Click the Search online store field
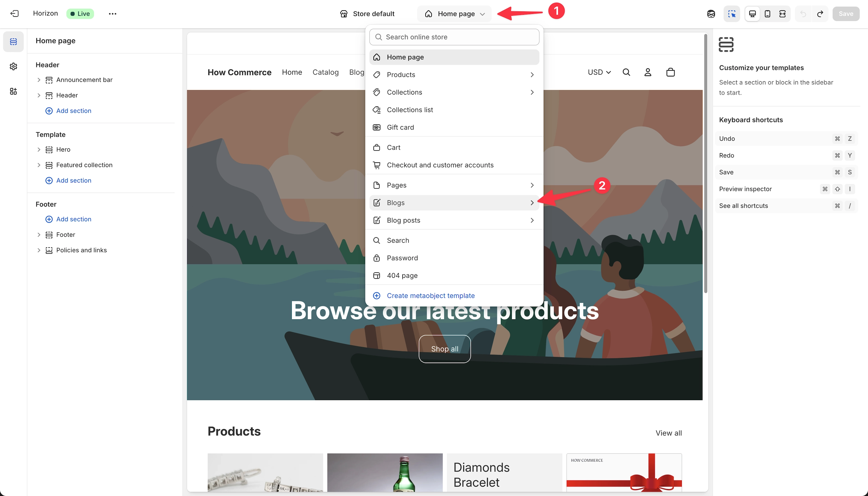This screenshot has width=868, height=496. (454, 37)
